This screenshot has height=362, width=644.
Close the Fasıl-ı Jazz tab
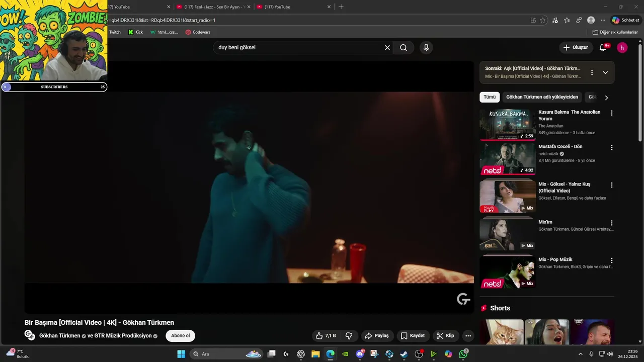pos(249,7)
